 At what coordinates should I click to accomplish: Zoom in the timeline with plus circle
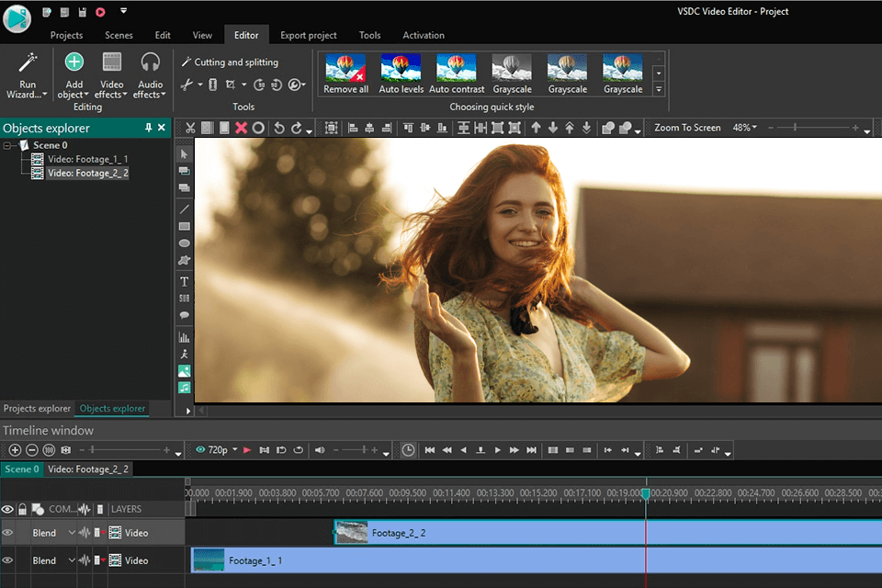tap(16, 450)
